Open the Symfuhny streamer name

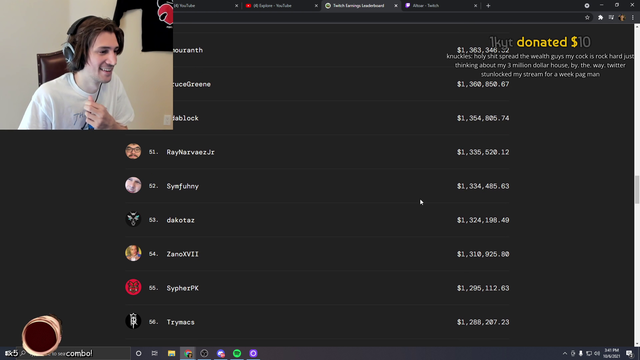pyautogui.click(x=182, y=186)
